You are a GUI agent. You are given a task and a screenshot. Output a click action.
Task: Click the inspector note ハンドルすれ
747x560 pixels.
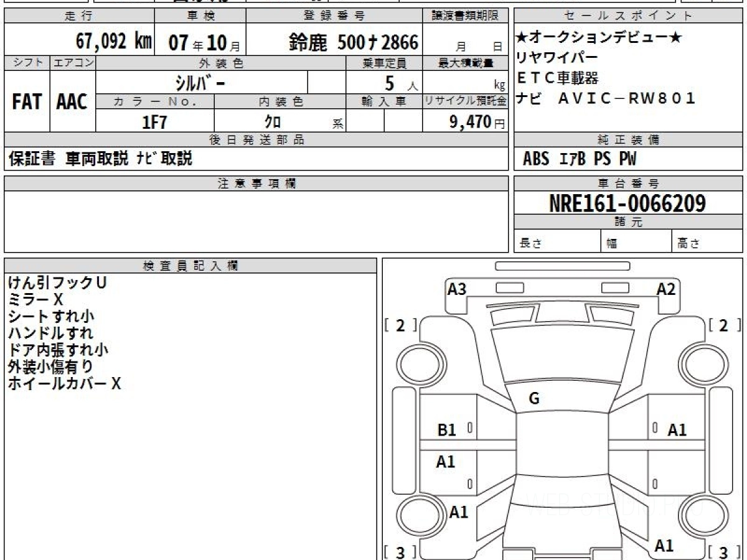point(51,334)
